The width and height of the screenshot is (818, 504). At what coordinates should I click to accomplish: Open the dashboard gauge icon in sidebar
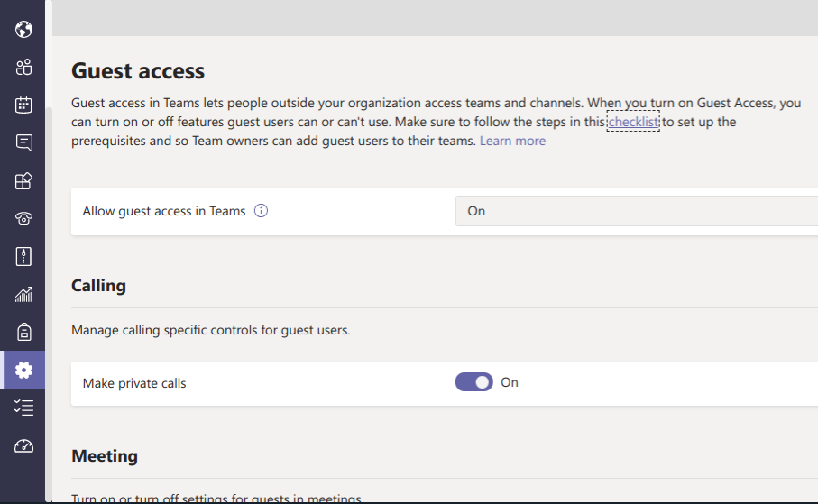click(24, 445)
